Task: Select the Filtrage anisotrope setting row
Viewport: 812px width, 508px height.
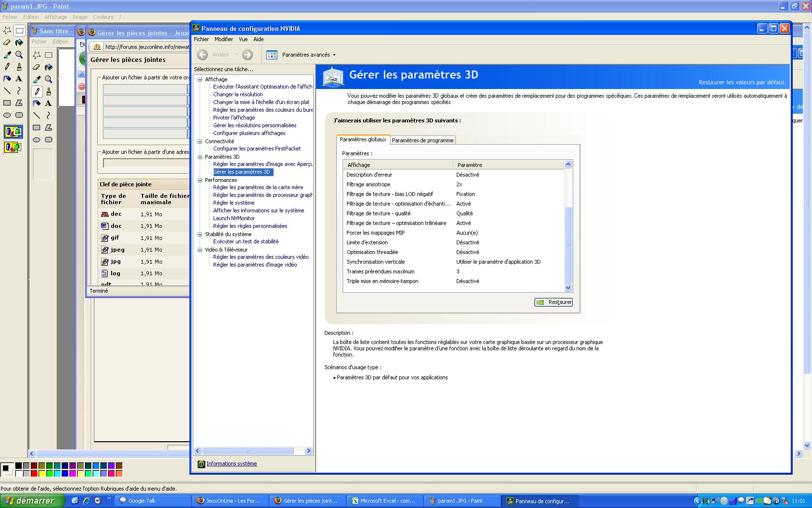Action: click(x=453, y=184)
